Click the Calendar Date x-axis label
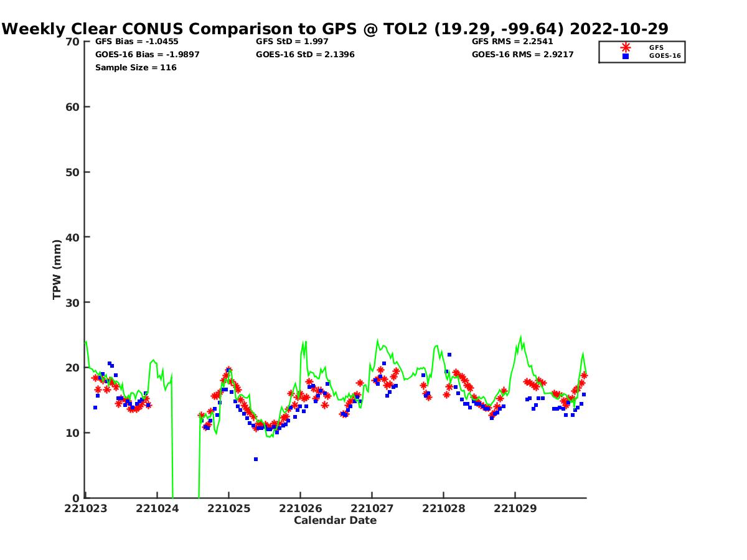This screenshot has height=560, width=747. pos(335,521)
